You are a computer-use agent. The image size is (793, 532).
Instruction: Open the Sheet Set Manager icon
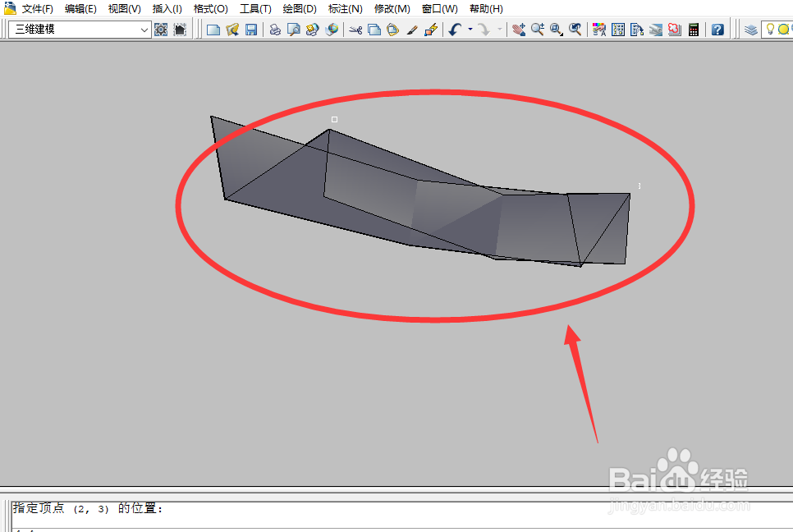coord(655,30)
